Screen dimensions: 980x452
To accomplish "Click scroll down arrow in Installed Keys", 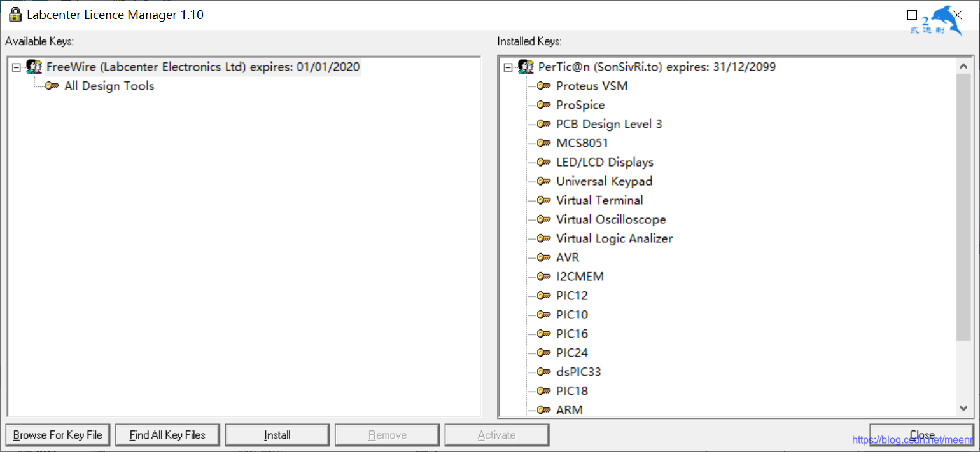I will coord(963,408).
